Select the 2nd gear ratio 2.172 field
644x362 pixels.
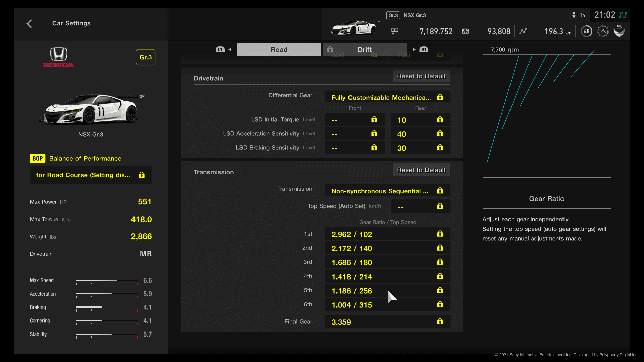pyautogui.click(x=388, y=248)
